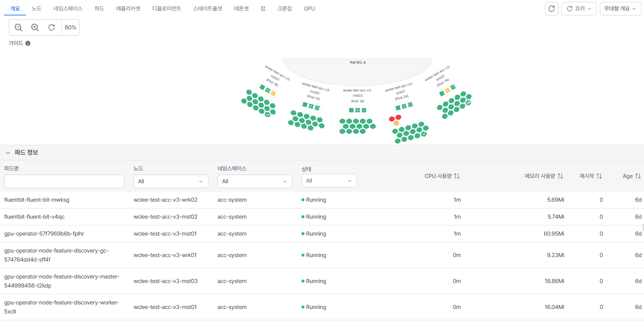Click the +60 overflow hexagon under wrk02
The height and width of the screenshot is (324, 644).
(468, 102)
